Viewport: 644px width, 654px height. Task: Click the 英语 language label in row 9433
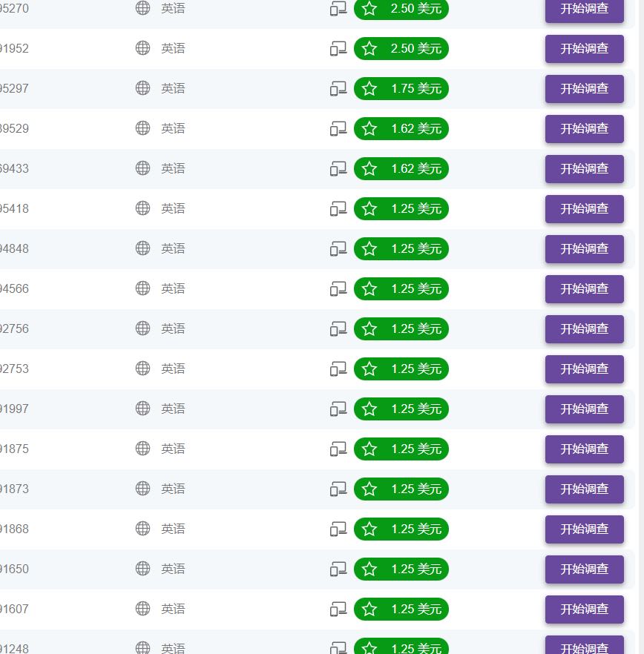(173, 168)
